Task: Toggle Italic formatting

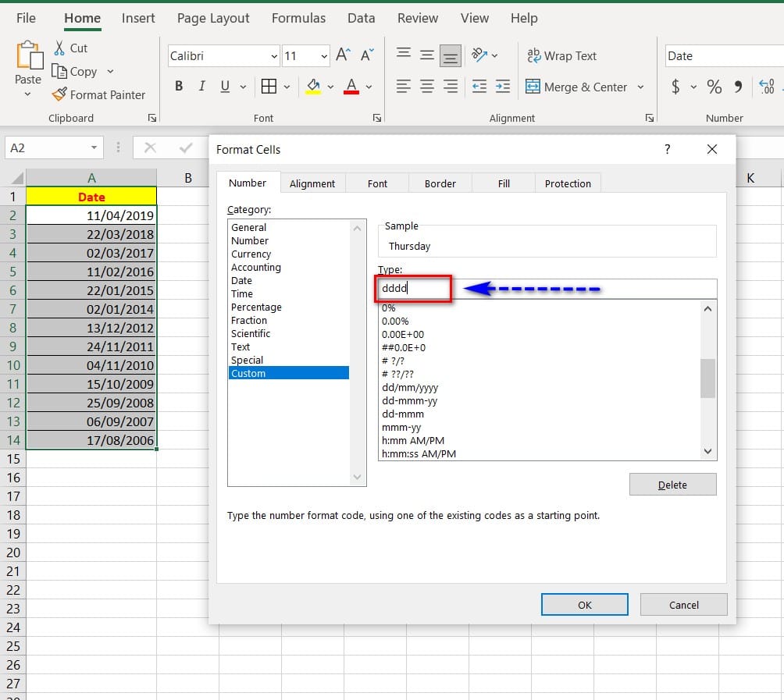Action: (202, 87)
